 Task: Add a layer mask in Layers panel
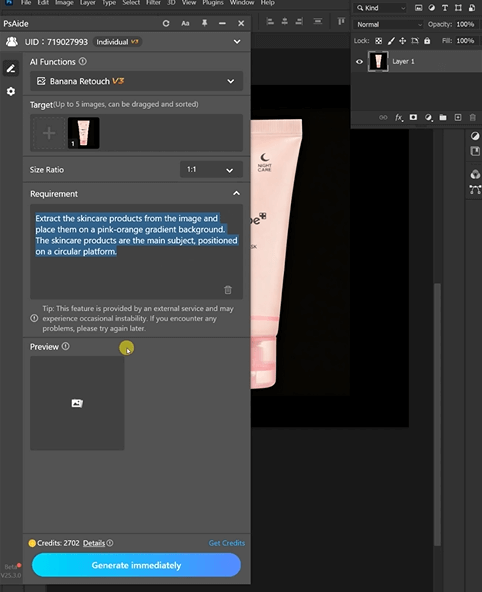[413, 117]
